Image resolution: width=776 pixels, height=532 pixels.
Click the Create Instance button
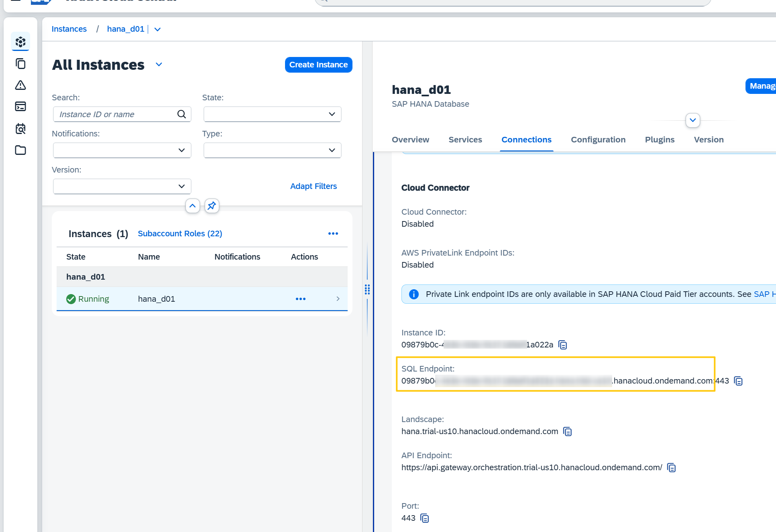click(318, 65)
